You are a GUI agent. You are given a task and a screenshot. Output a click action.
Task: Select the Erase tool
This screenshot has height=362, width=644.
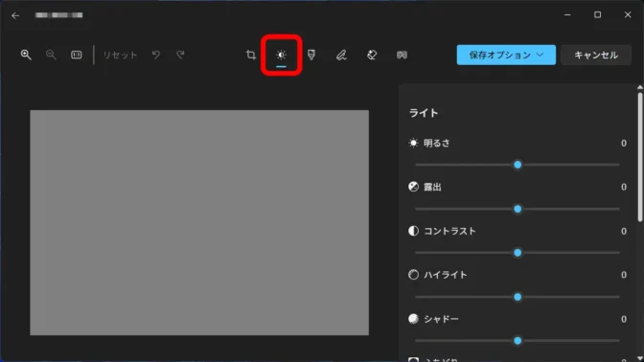(372, 55)
